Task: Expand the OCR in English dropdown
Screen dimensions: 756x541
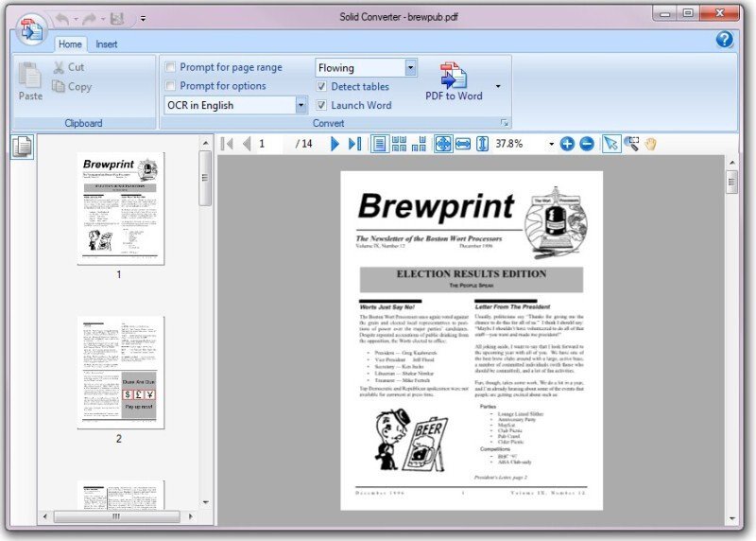Action: pyautogui.click(x=301, y=105)
